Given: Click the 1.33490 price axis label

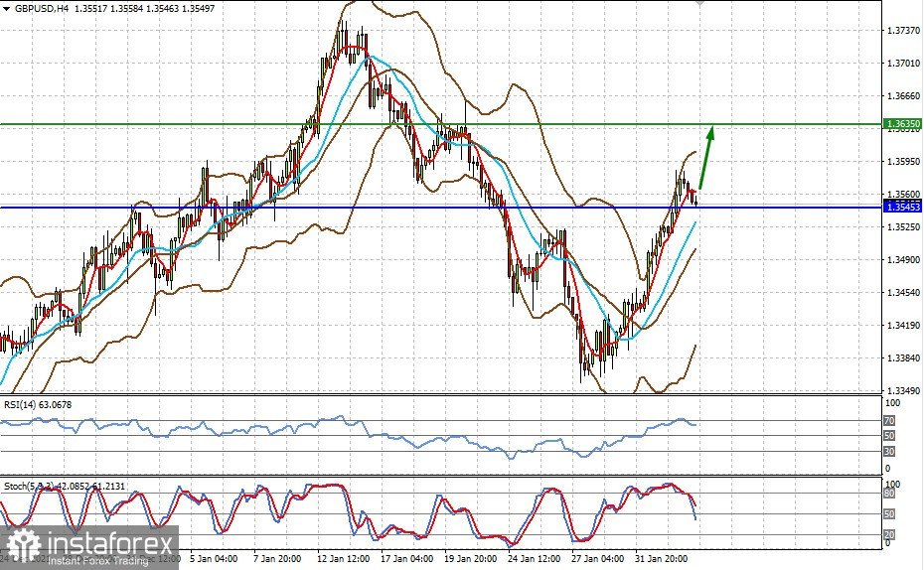Looking at the screenshot, I should coord(903,390).
